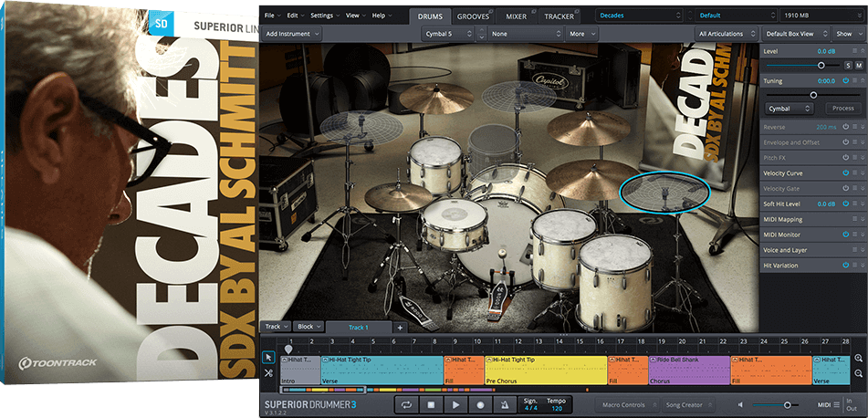Open the More dropdown
Screen dimensions: 868x418
pyautogui.click(x=581, y=34)
